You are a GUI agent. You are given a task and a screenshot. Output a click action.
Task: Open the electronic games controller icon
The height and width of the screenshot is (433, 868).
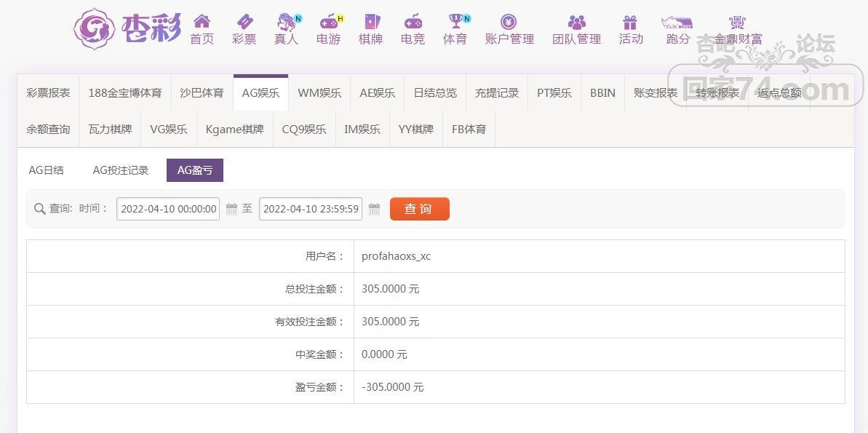tap(329, 22)
